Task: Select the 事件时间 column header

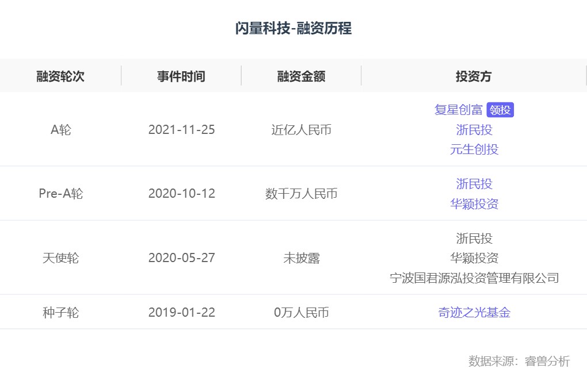Action: pos(181,76)
